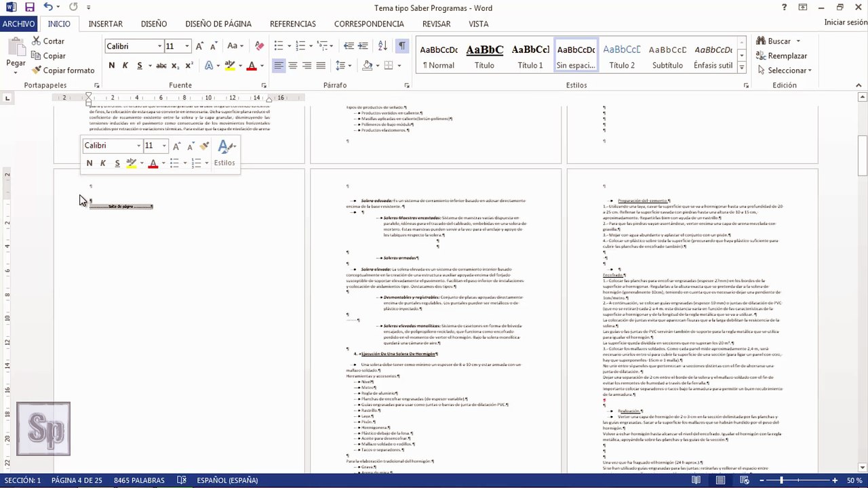Click the Format Painter brush in mini toolbar
The image size is (868, 488).
coord(204,146)
